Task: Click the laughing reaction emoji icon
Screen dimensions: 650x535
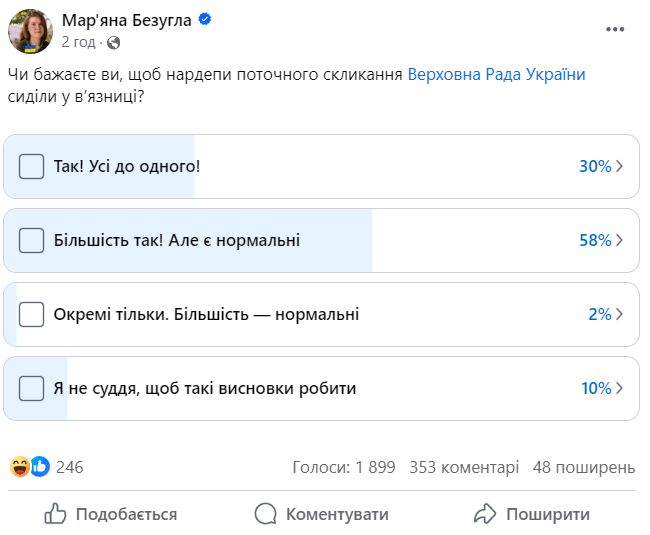Action: (x=20, y=466)
